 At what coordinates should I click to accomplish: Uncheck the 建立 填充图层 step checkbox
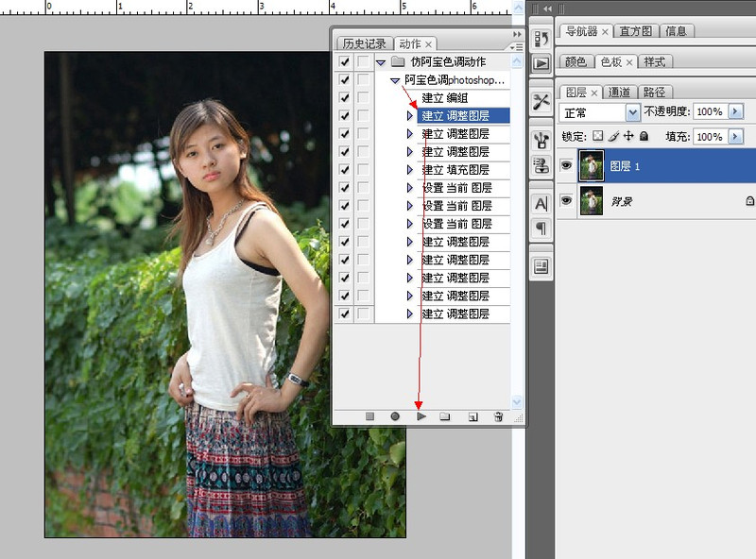coord(344,170)
